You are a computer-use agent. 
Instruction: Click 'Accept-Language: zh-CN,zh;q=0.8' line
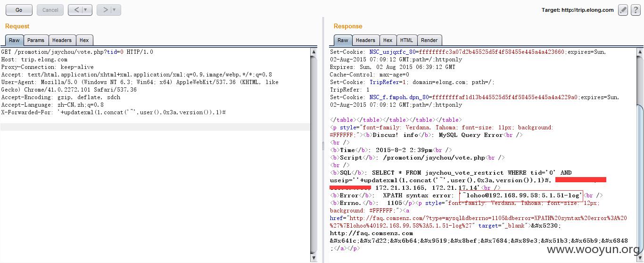point(52,105)
